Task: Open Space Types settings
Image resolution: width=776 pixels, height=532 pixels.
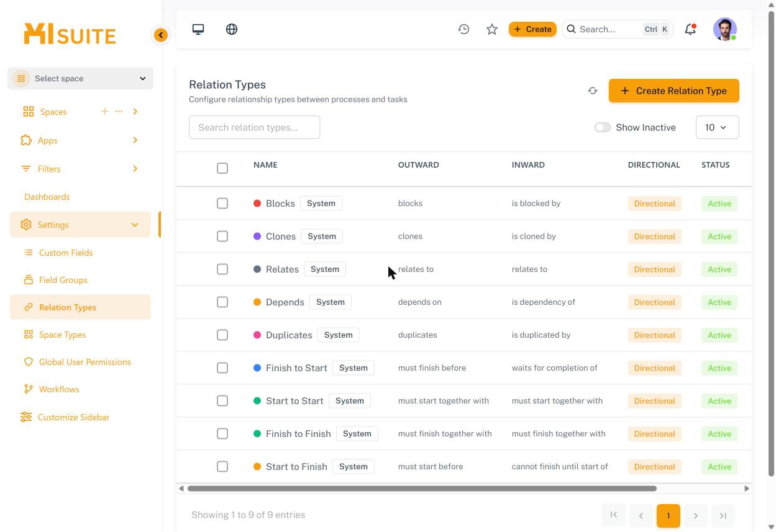Action: [62, 335]
